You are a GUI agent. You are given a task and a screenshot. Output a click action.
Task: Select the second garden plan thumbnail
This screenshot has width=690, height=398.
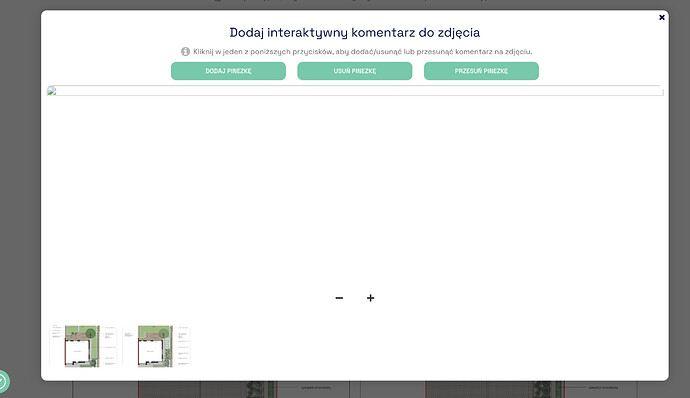pos(157,346)
